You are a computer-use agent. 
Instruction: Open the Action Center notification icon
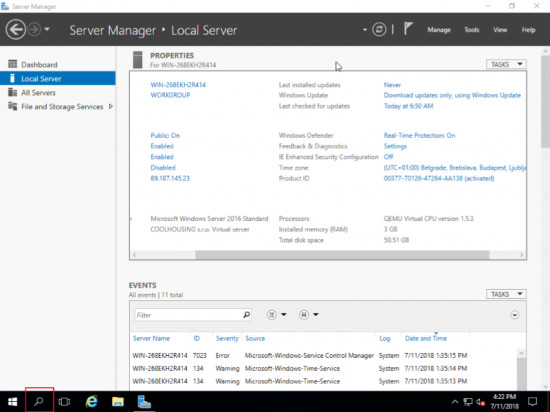point(532,401)
